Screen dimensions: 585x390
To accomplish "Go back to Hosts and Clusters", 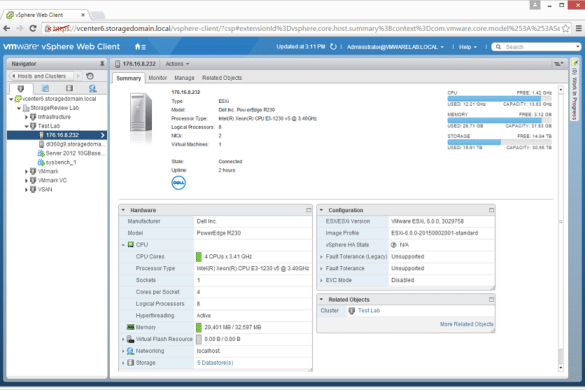I will point(42,76).
